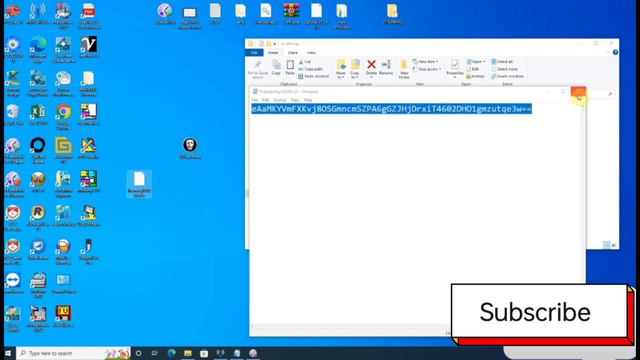Expand the Open dropdown in ribbon
Viewport: 640px width, 360px height.
pyautogui.click(x=476, y=62)
